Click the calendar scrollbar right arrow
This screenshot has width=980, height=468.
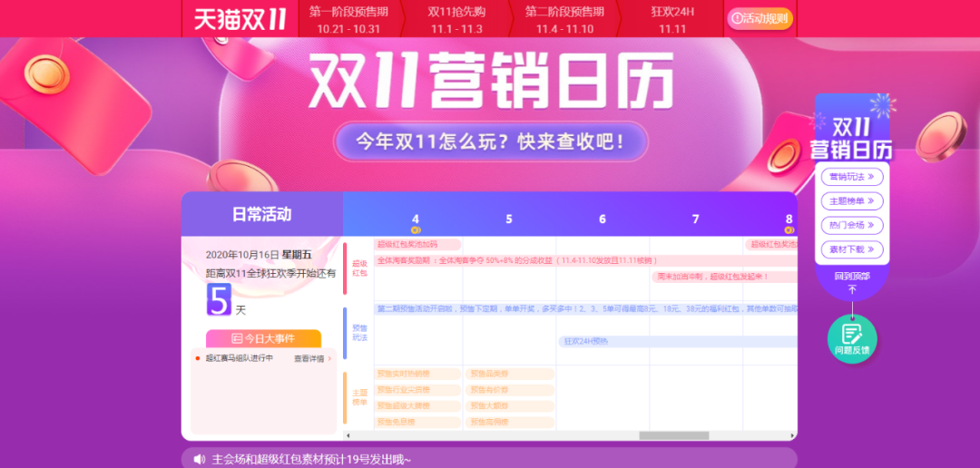794,435
